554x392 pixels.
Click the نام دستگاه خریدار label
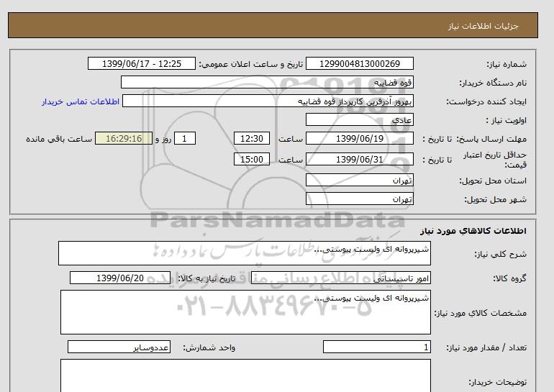click(x=493, y=83)
